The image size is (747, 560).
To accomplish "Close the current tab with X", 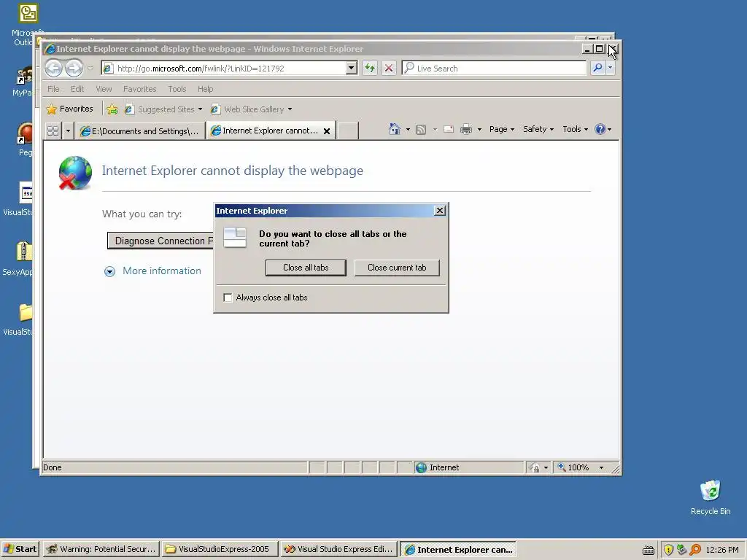I will click(327, 131).
